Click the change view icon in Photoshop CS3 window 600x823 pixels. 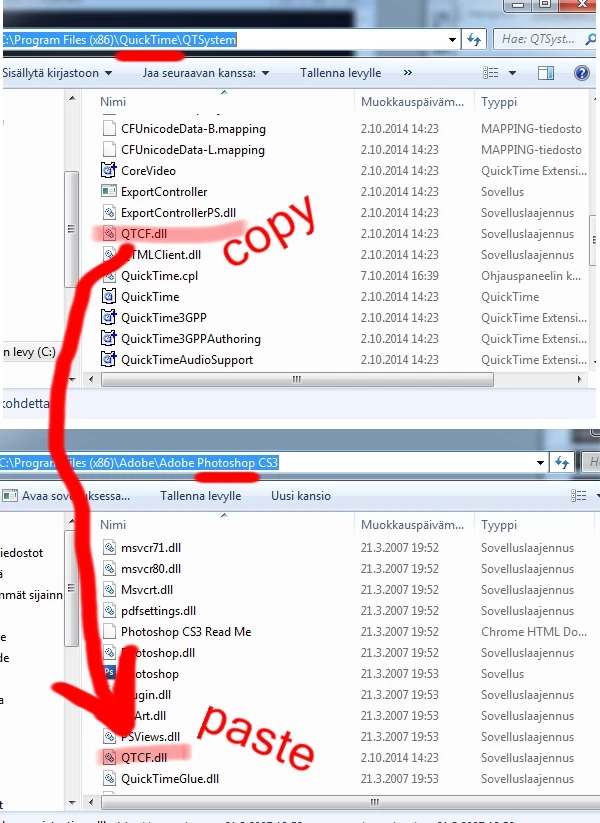point(578,495)
